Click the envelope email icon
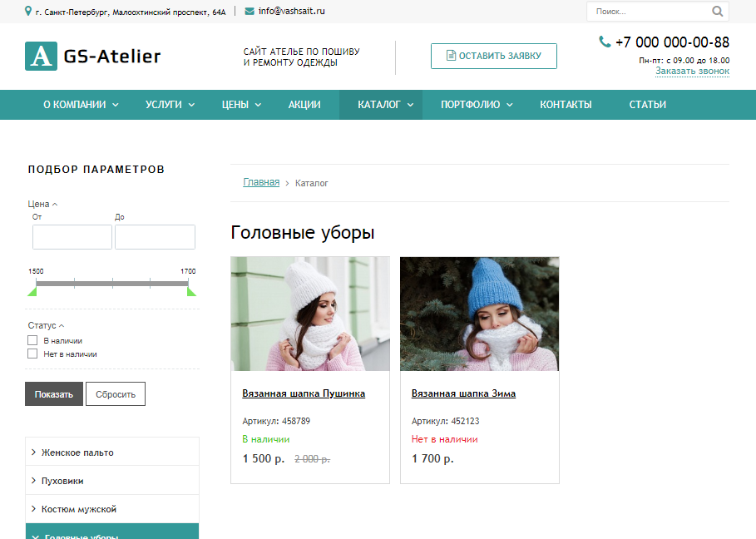The height and width of the screenshot is (539, 756). point(250,12)
